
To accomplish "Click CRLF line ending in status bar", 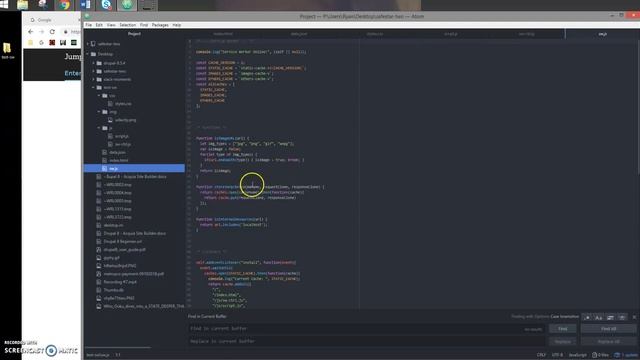I will [x=541, y=355].
